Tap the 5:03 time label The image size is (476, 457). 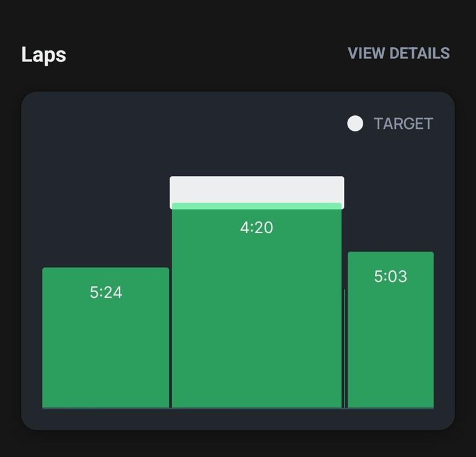(x=390, y=276)
